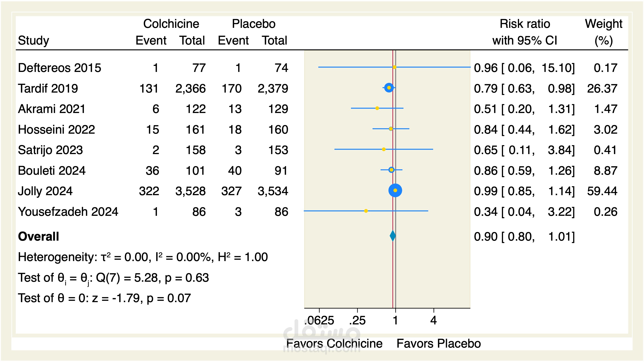Click the Placebo column header
Image resolution: width=644 pixels, height=362 pixels.
[x=254, y=24]
